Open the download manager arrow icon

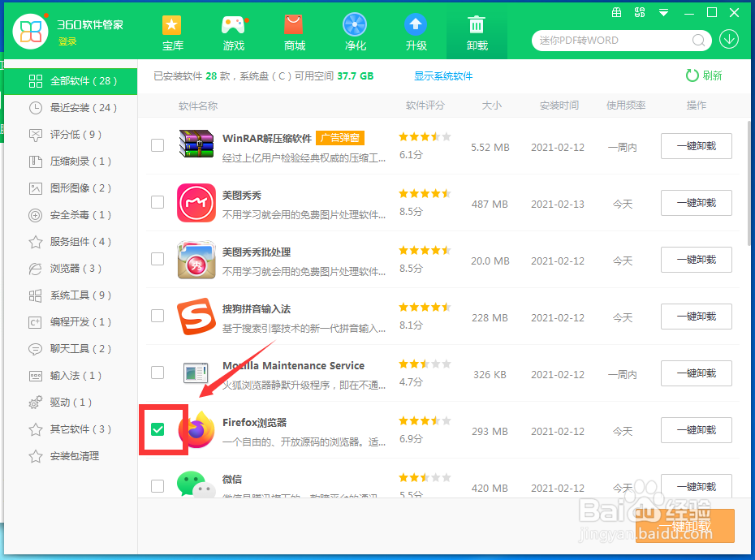729,40
